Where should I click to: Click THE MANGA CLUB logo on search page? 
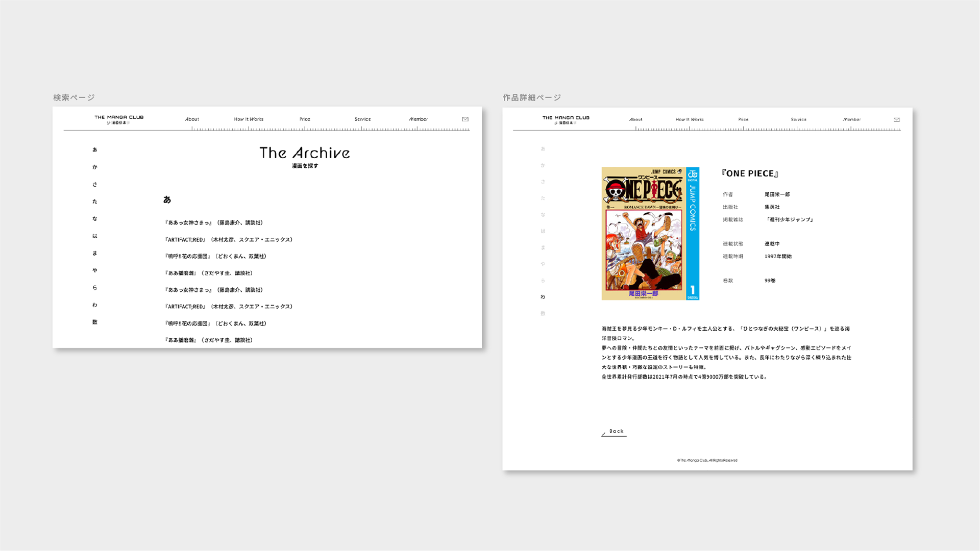coord(119,119)
